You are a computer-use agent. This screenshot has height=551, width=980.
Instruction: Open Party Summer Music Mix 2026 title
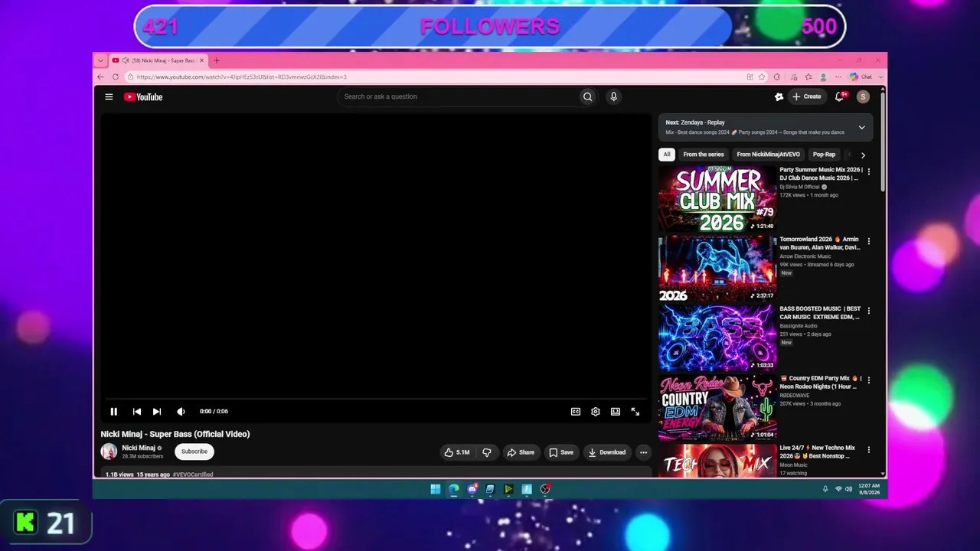(821, 174)
